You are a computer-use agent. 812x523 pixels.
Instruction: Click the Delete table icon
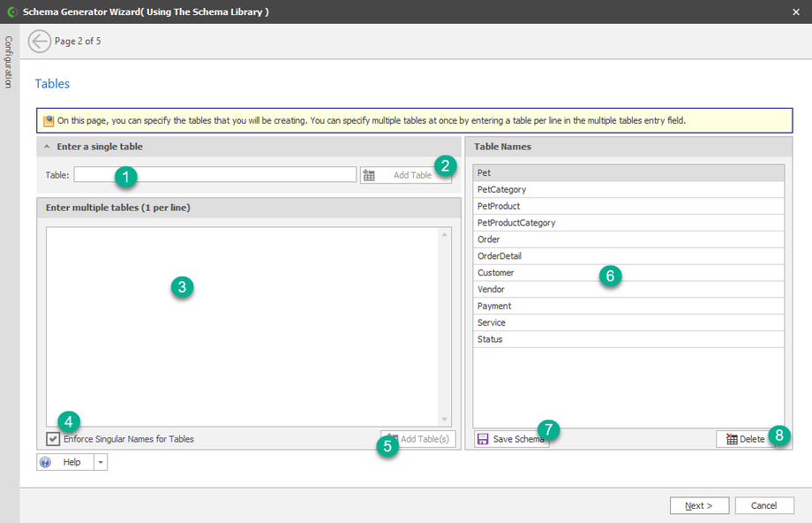pos(731,439)
